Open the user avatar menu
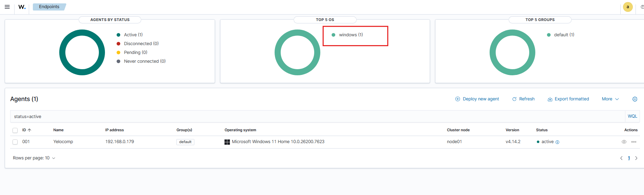Screen dimensions: 644x195 (627, 7)
